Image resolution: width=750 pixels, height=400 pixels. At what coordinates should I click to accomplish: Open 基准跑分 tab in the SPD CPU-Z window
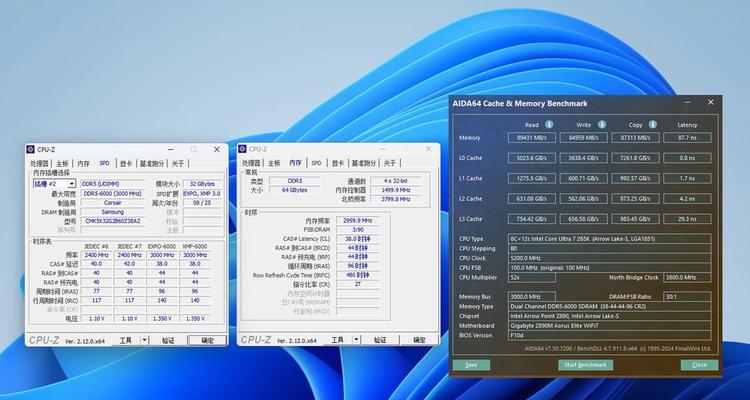tap(151, 164)
